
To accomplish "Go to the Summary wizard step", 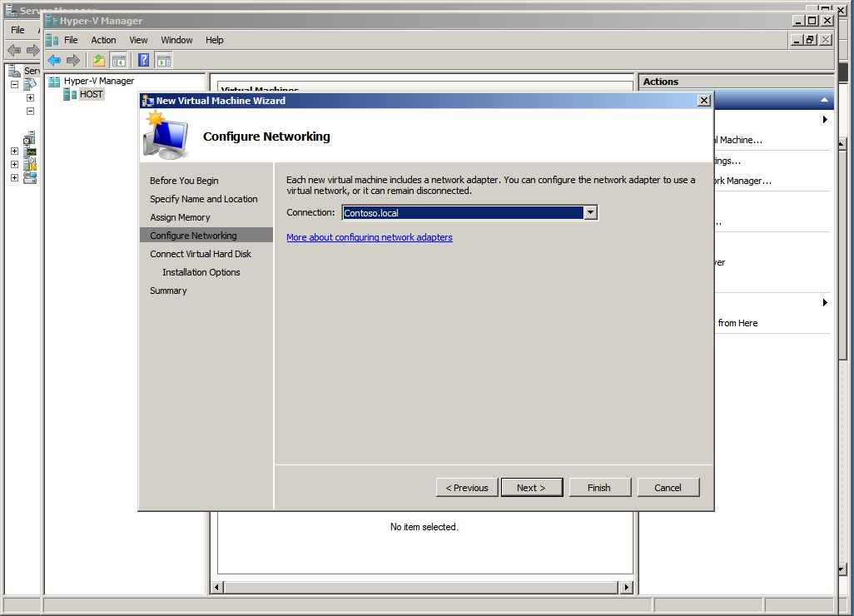I will [x=168, y=291].
